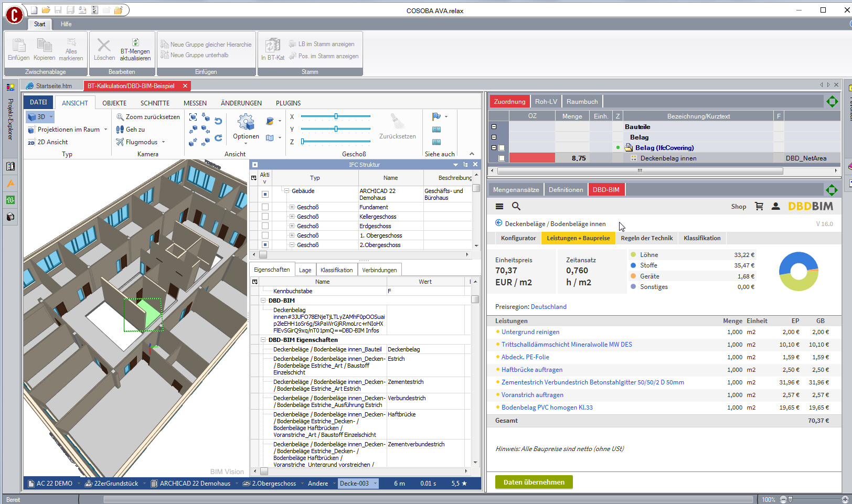
Task: Enable the Erdgeschoss checkbox in IFC Struktur
Action: click(265, 226)
